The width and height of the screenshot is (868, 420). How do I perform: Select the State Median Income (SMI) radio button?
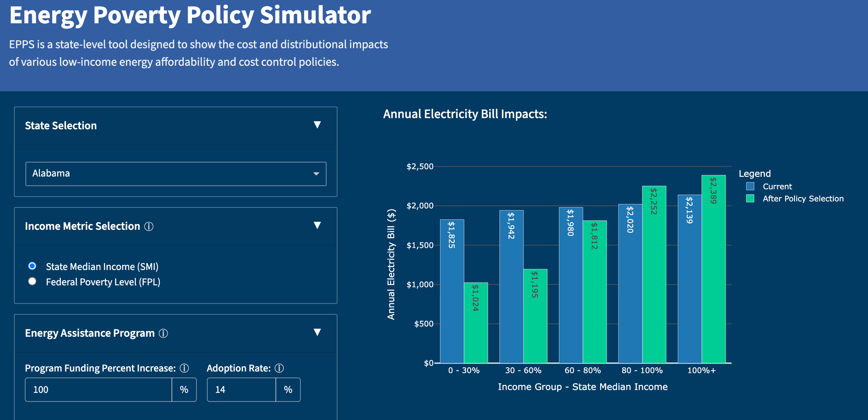pos(32,266)
